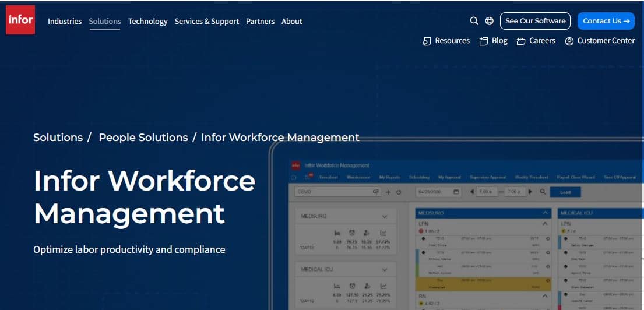The image size is (644, 310).
Task: Open the Blog link
Action: click(493, 41)
